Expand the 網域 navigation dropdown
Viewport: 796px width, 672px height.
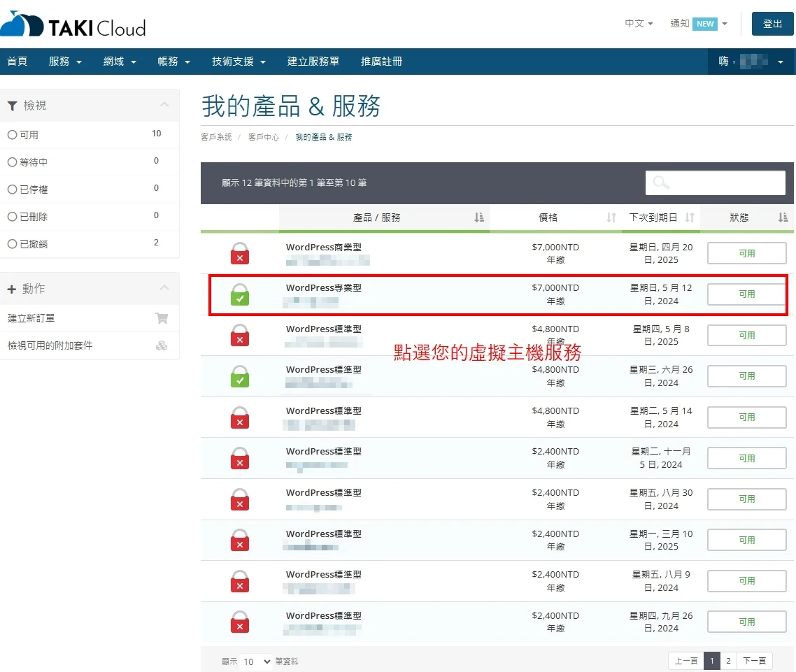coord(120,62)
